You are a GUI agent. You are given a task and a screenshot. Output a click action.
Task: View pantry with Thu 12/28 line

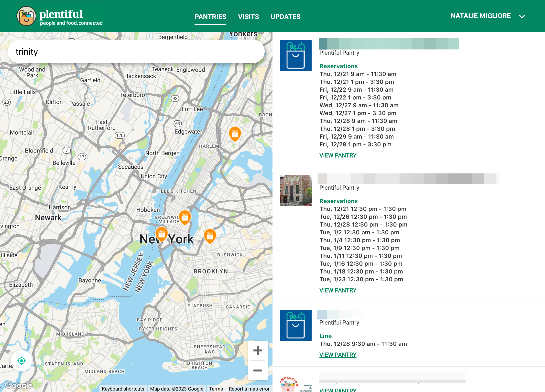338,355
